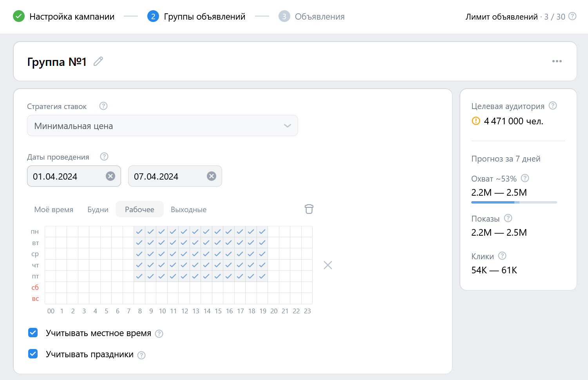Click the Охват forecast progress bar

(x=514, y=202)
